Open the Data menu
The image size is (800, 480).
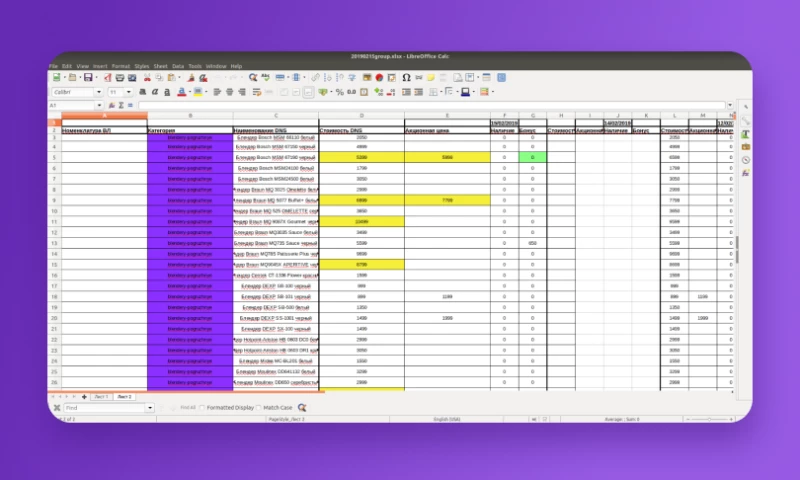178,66
